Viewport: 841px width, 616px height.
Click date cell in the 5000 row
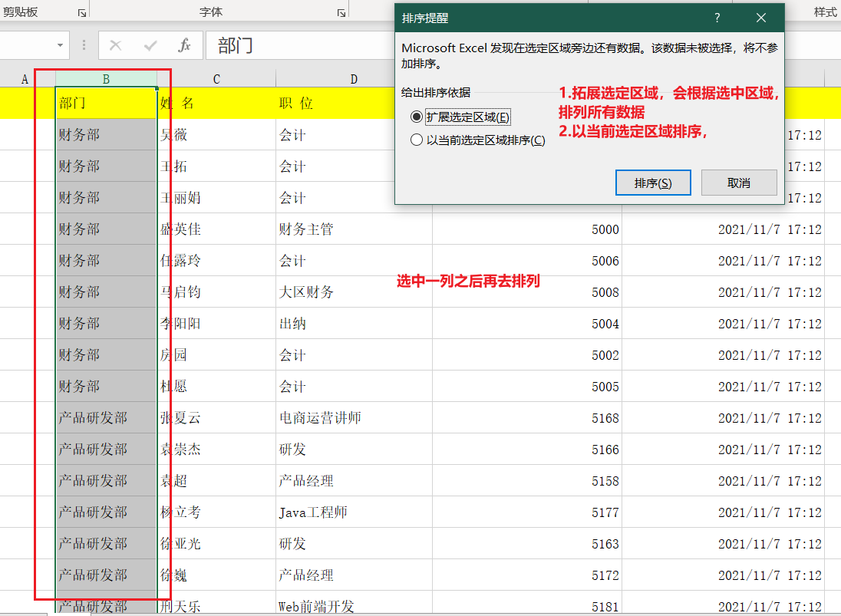pyautogui.click(x=723, y=229)
